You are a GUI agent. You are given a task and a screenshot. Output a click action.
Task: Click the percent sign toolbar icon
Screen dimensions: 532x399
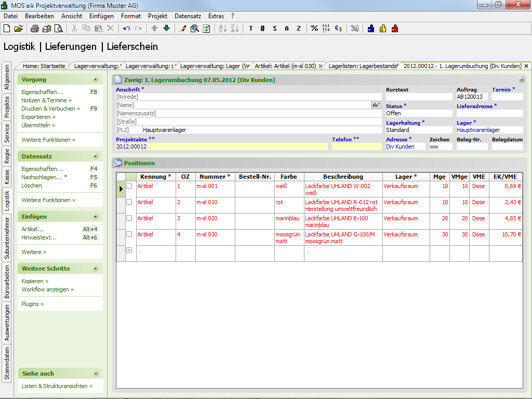[x=314, y=29]
